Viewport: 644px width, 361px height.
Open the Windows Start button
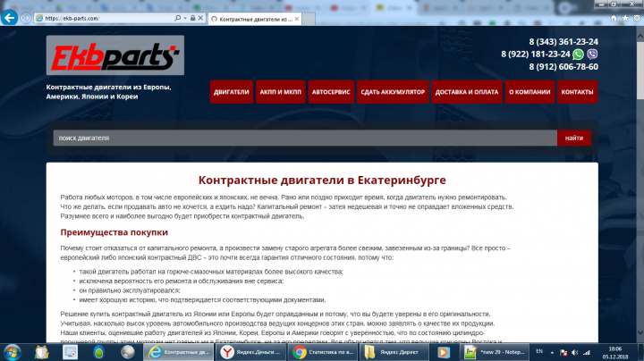pyautogui.click(x=12, y=352)
